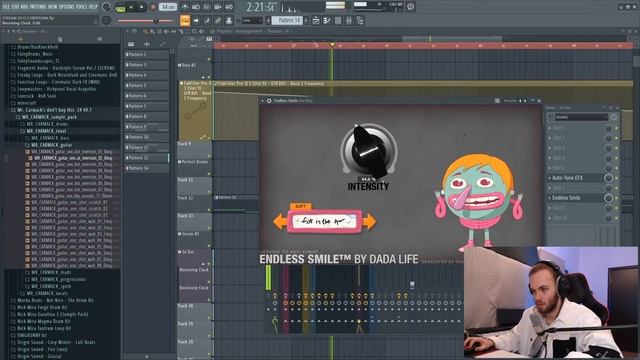Viewport: 640px width, 360px height.
Task: Click the master volume knob beside the menu bar
Action: [x=107, y=7]
